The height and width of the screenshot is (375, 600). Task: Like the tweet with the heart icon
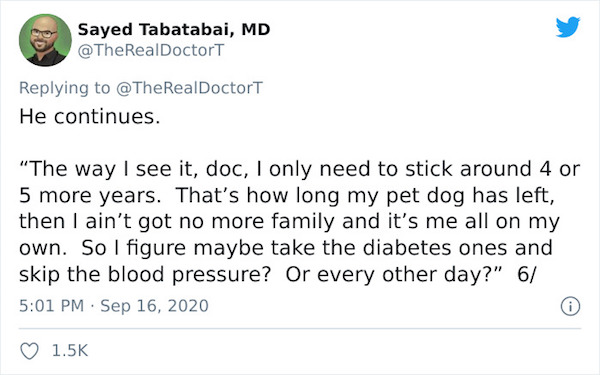[x=29, y=351]
